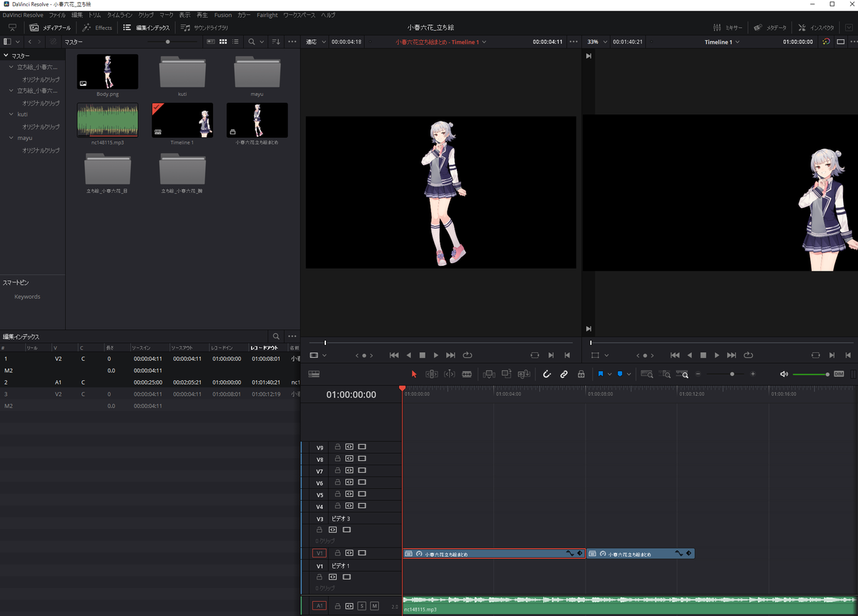Open the media pool sort dropdown
This screenshot has width=858, height=616.
pos(275,42)
